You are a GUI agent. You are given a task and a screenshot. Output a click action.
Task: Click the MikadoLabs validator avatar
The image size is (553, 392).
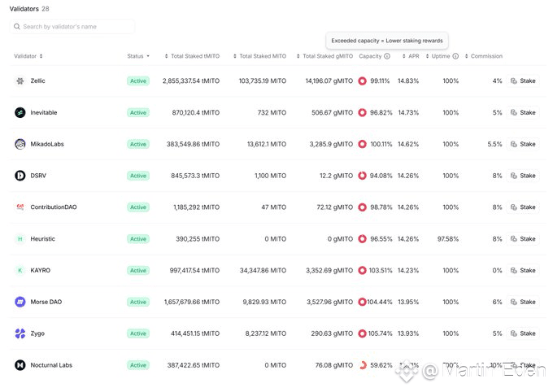coord(20,144)
